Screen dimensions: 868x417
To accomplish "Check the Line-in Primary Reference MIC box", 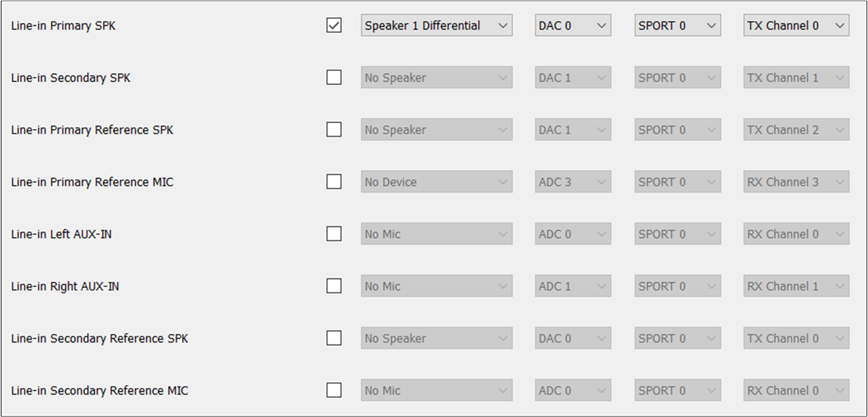I will pyautogui.click(x=334, y=181).
